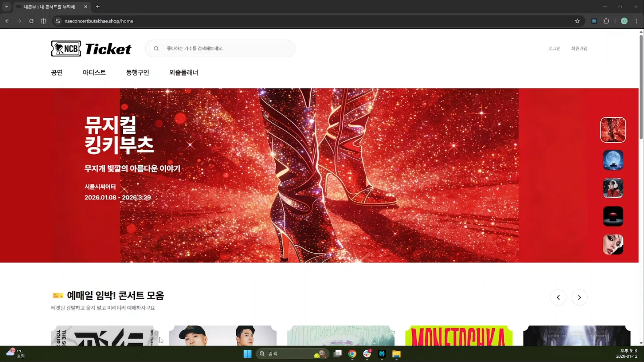Click the Windows taskbar search box

coord(292,354)
